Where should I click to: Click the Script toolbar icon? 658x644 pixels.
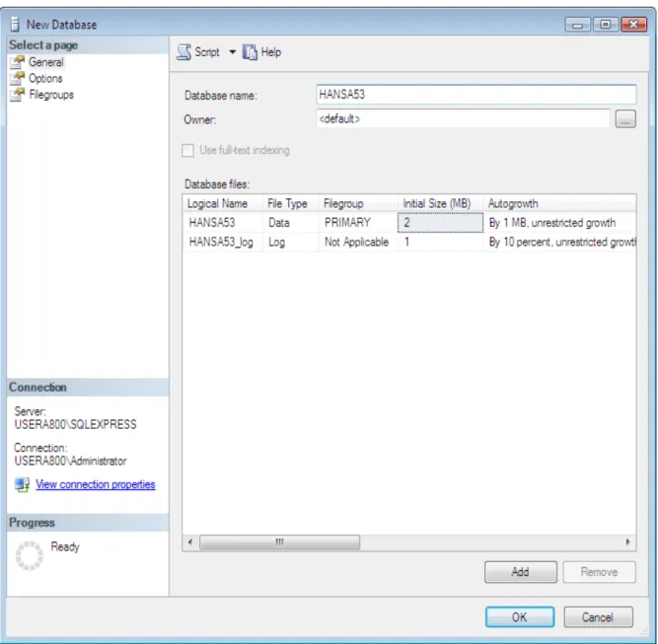pyautogui.click(x=183, y=52)
